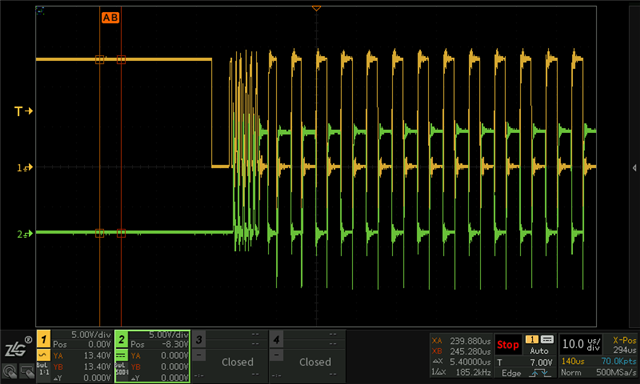Open the ZLG logo menu
The height and width of the screenshot is (384, 640).
[x=17, y=347]
